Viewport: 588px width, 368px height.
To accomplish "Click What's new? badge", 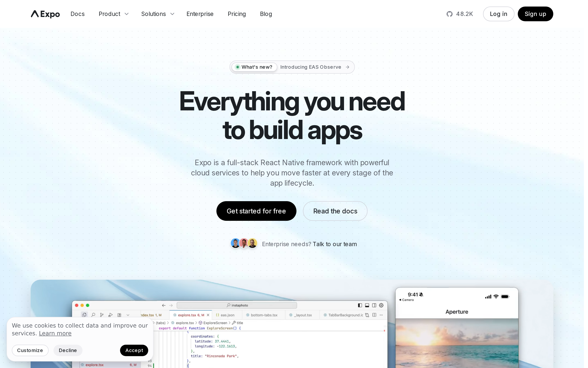I will [x=254, y=67].
